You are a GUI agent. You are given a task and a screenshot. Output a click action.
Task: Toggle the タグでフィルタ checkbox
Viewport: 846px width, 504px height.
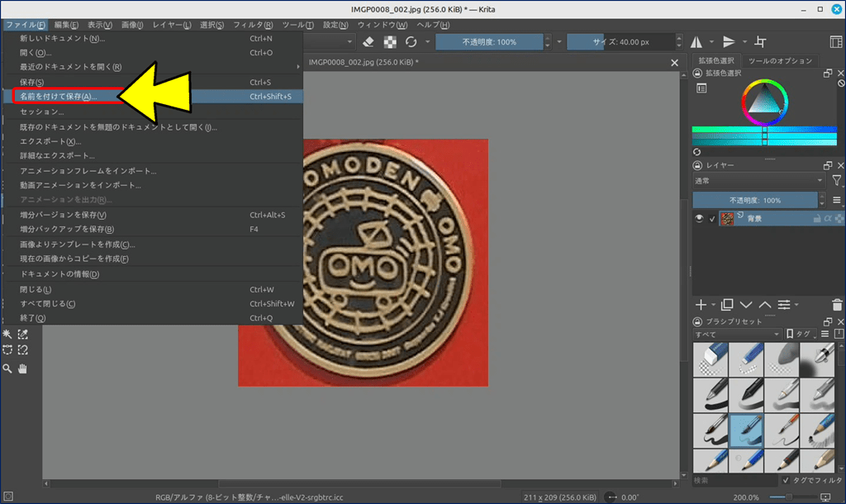[x=786, y=480]
